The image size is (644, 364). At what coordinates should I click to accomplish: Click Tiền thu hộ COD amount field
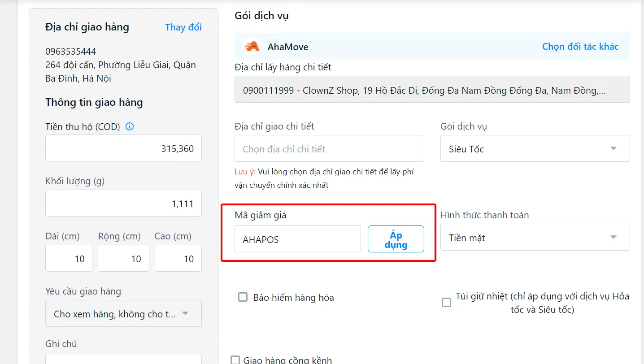coord(123,148)
